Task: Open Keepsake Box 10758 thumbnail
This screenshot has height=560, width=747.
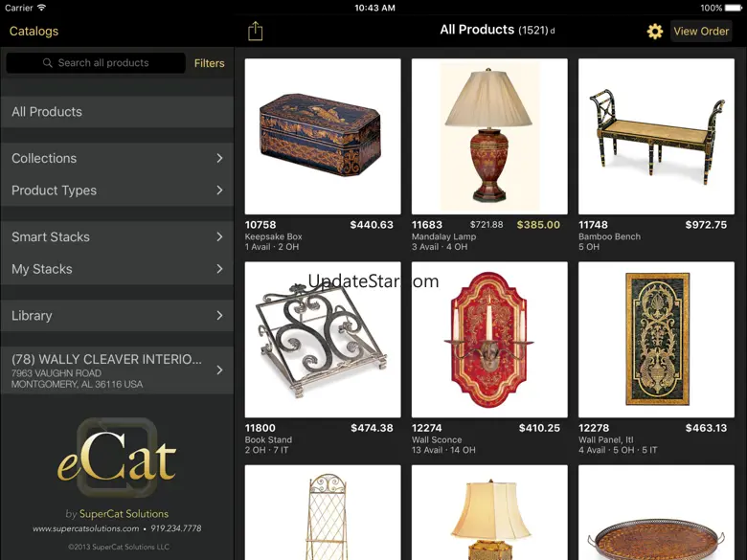Action: pos(323,136)
